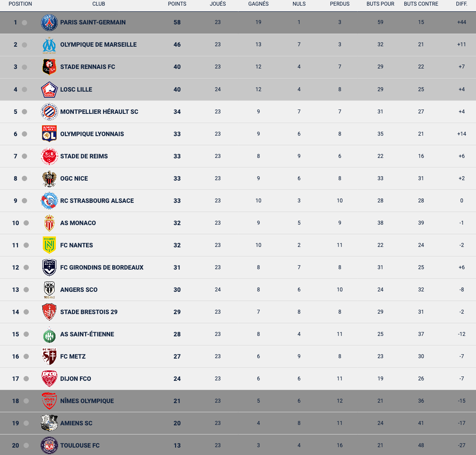The width and height of the screenshot is (476, 455).
Task: Click the STADE DE REIMS team name
Action: coord(84,156)
